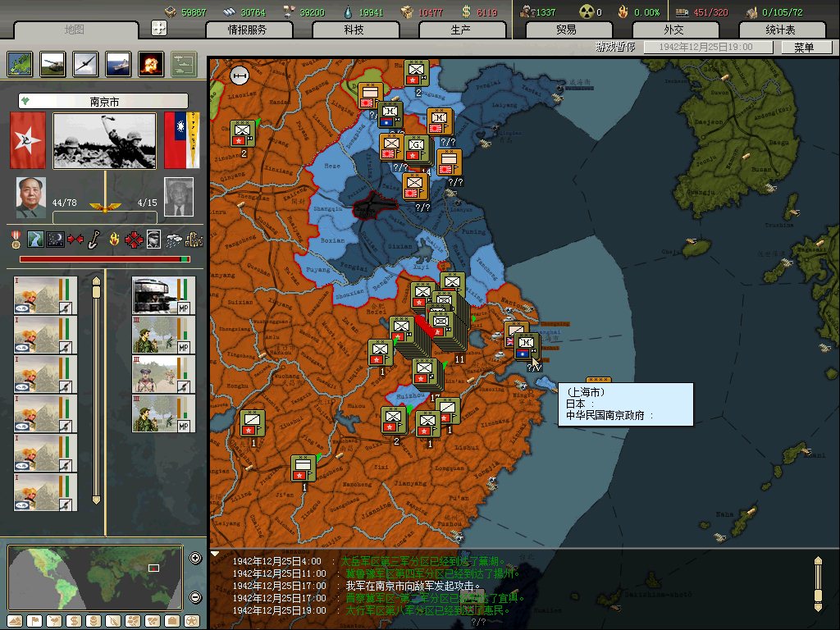This screenshot has width=840, height=630.
Task: Toggle the terrain map mode at bottom left
Action: click(16, 620)
